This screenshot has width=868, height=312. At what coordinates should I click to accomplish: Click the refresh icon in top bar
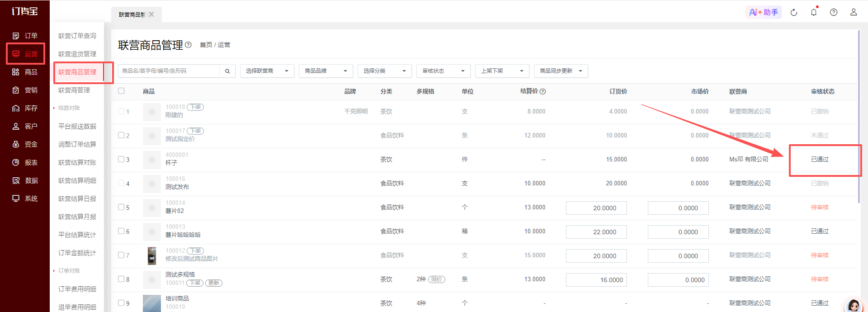[794, 12]
